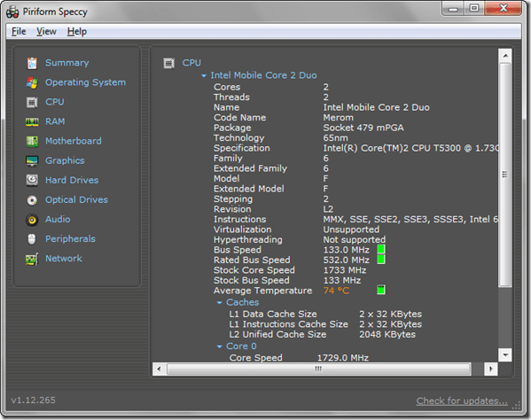View the Graphics section
This screenshot has width=531, height=420.
tap(65, 161)
